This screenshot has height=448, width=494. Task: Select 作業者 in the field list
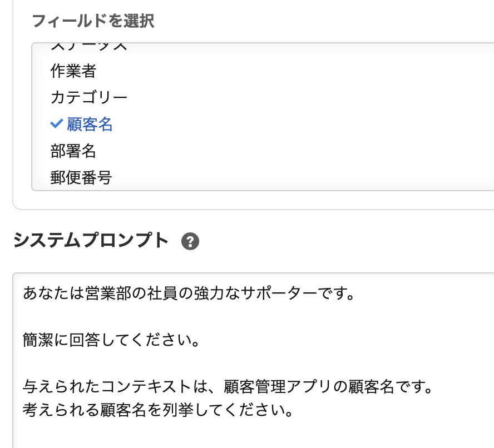point(73,71)
